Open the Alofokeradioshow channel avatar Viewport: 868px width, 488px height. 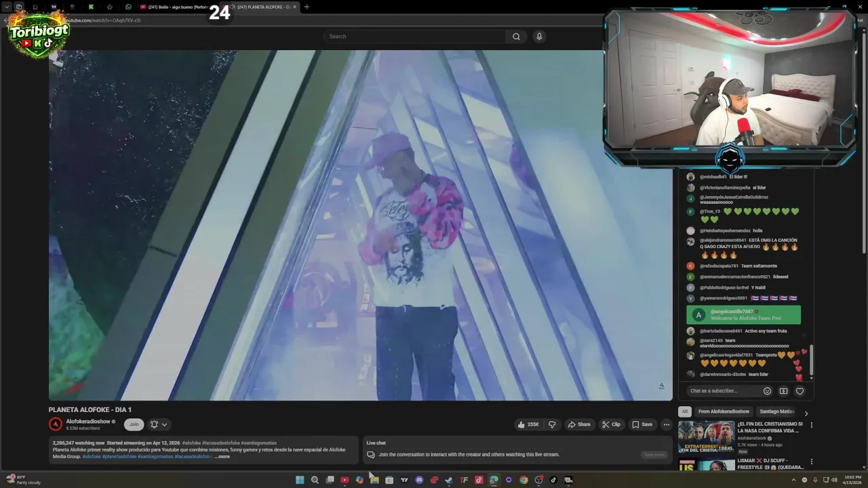tap(56, 424)
